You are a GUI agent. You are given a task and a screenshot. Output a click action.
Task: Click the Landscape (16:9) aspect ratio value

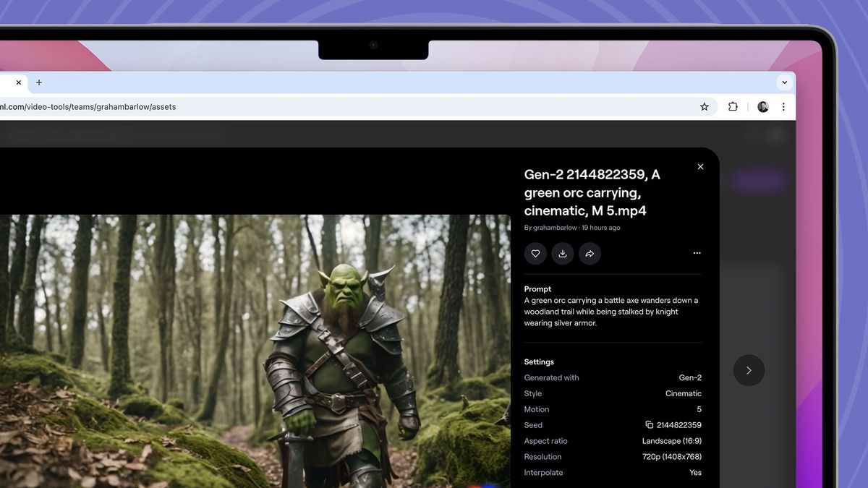coord(671,440)
